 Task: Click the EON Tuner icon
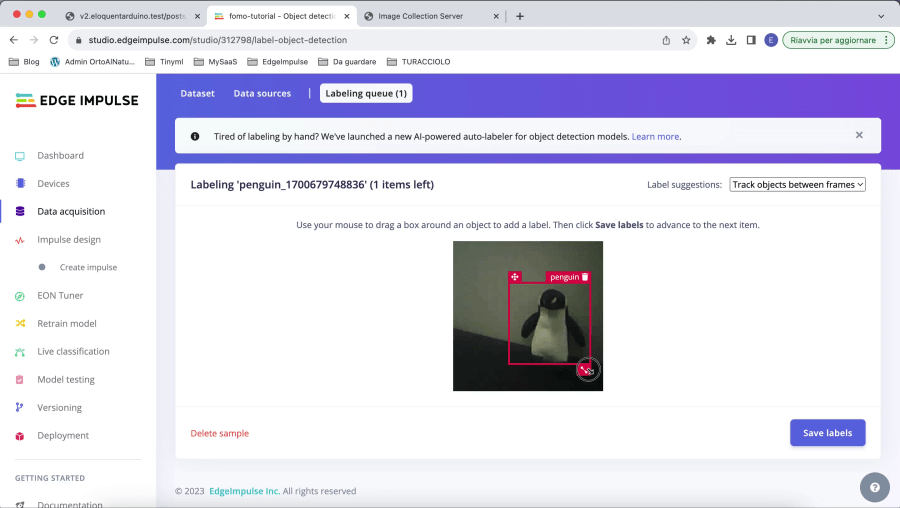(20, 296)
